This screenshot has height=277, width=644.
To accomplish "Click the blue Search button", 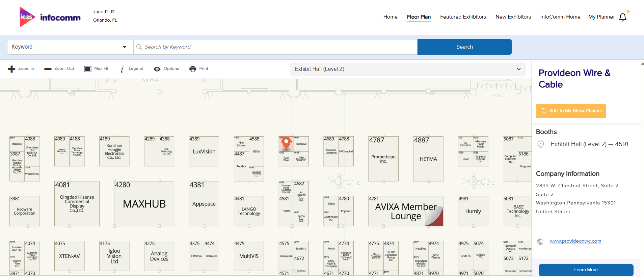I will (x=464, y=47).
